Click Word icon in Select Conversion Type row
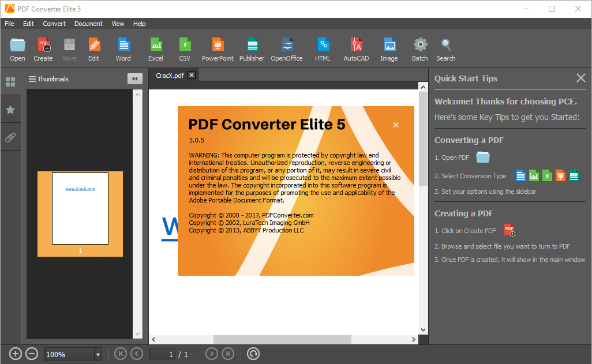This screenshot has width=592, height=364. pos(520,175)
